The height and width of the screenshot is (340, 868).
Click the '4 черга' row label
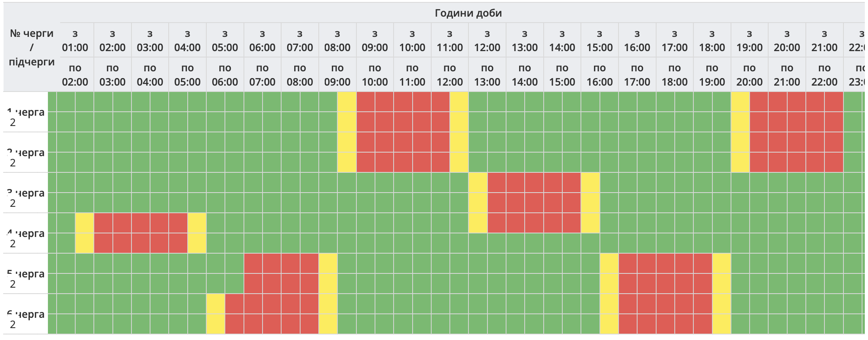click(29, 234)
